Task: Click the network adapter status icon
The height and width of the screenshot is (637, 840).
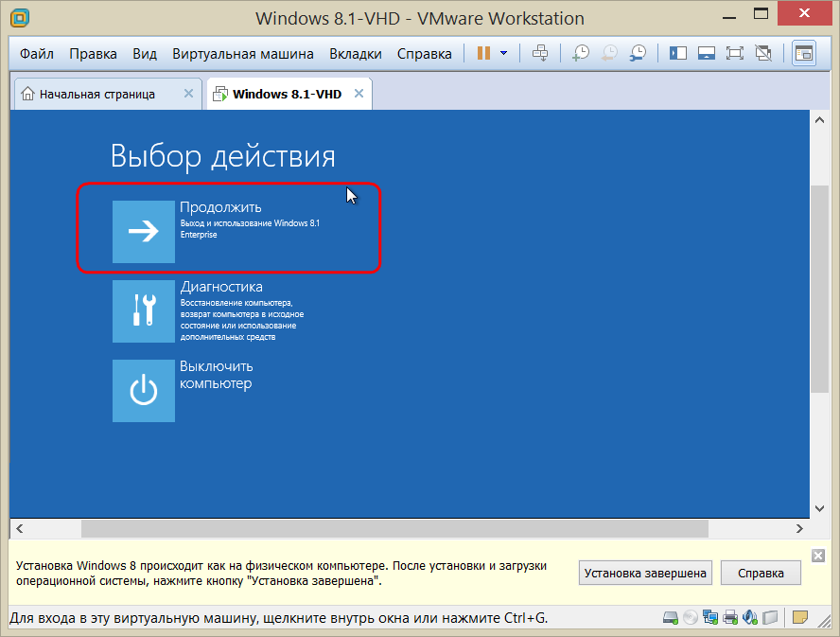Action: point(710,618)
